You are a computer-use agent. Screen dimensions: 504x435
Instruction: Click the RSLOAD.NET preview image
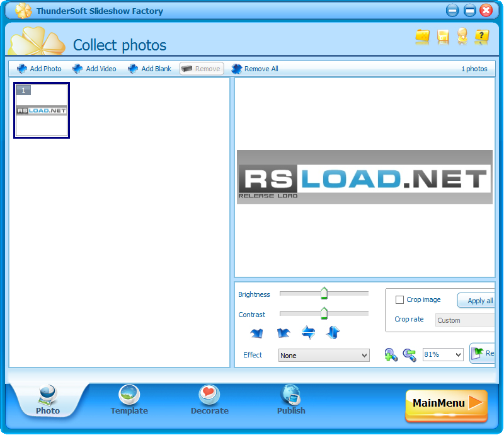pyautogui.click(x=365, y=177)
